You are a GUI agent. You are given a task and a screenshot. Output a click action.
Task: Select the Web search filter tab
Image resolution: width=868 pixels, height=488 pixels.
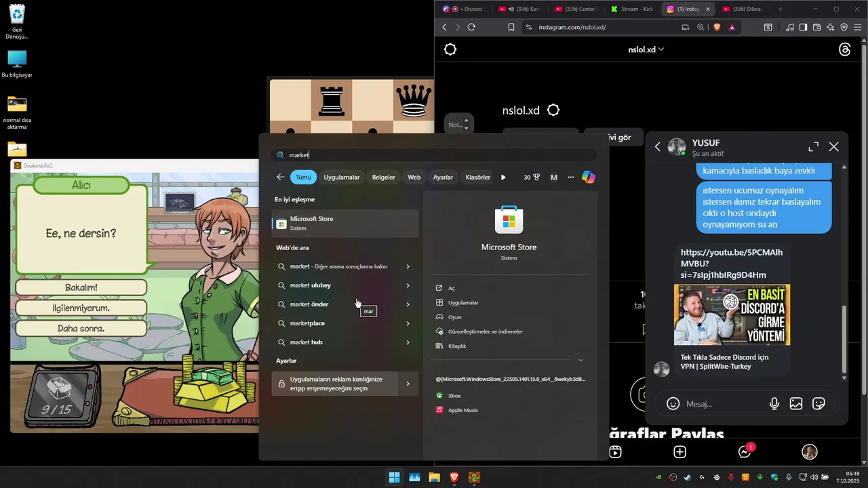click(x=414, y=177)
